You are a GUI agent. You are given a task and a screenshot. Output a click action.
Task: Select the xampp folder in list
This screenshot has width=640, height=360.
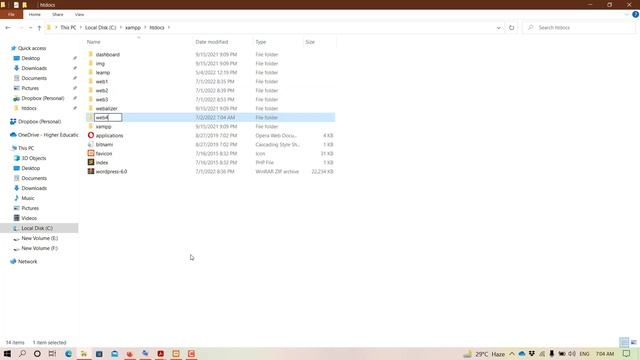[103, 127]
